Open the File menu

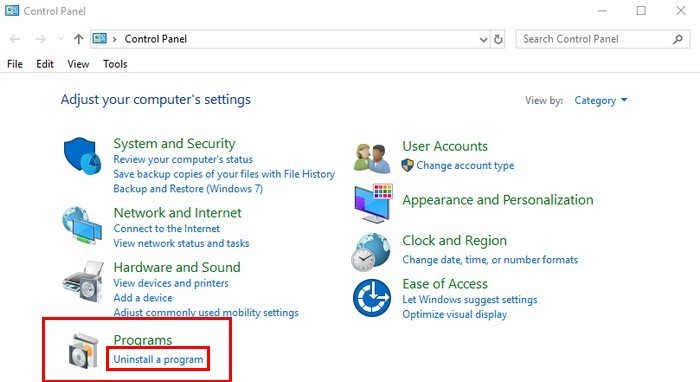click(15, 64)
